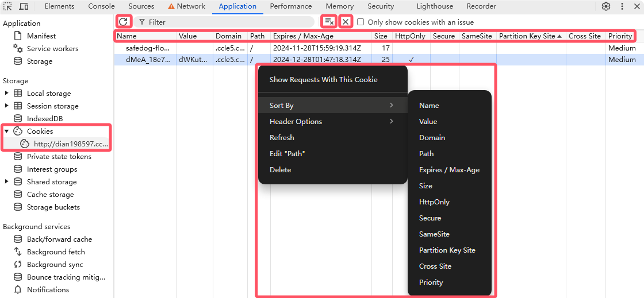Click the clear all cookies icon
Viewport: 644px width, 298px height.
point(328,22)
